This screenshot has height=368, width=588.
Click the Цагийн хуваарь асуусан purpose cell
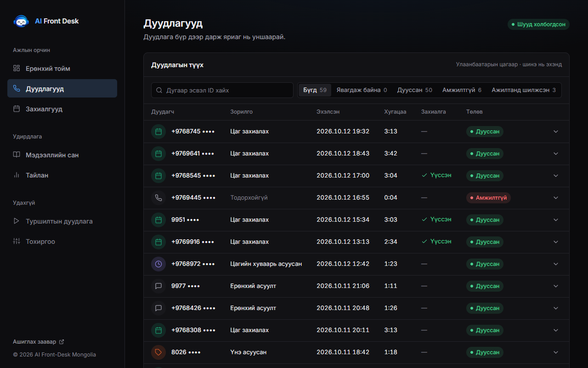(266, 264)
